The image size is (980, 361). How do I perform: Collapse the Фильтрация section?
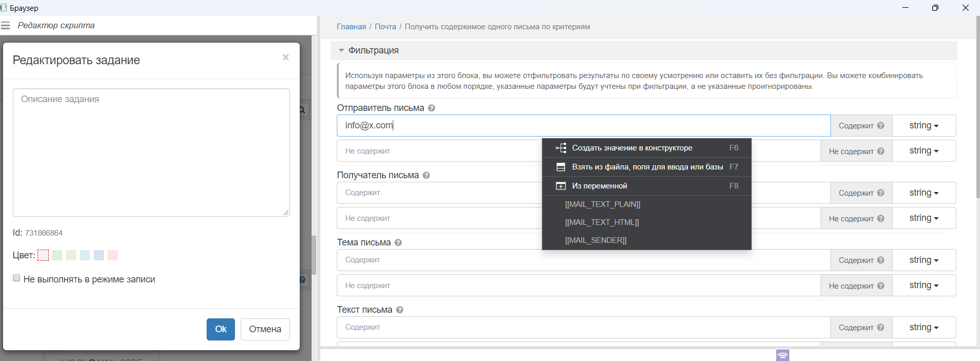pos(341,50)
